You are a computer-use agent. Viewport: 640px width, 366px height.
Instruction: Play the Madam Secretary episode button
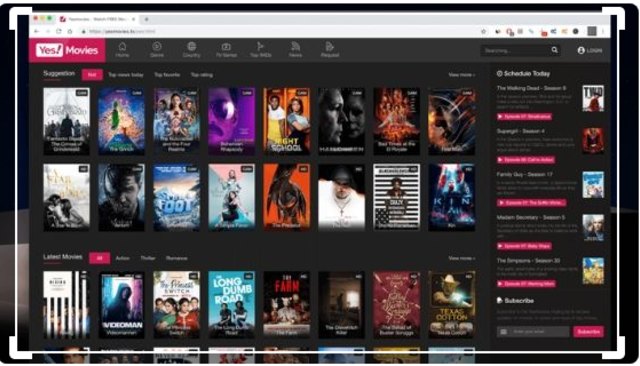(524, 246)
